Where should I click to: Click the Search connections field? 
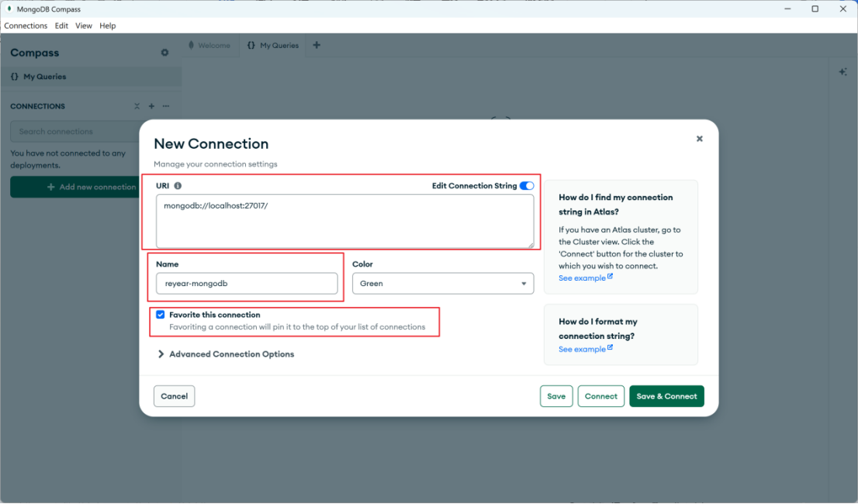coord(75,132)
